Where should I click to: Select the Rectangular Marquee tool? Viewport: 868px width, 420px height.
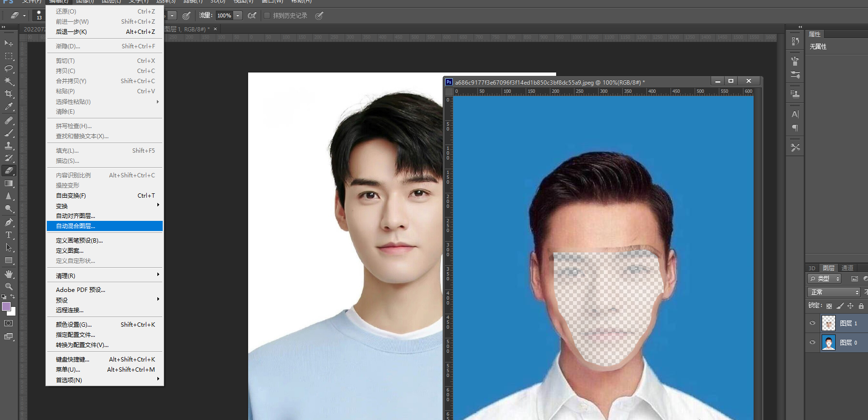(x=9, y=56)
